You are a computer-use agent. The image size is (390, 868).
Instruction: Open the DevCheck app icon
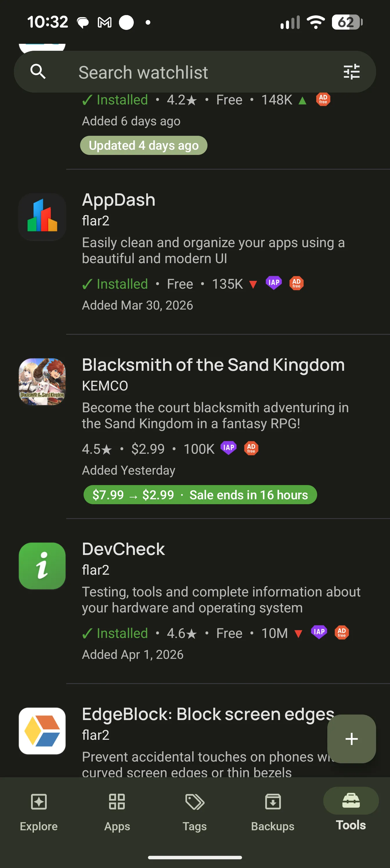pos(42,566)
